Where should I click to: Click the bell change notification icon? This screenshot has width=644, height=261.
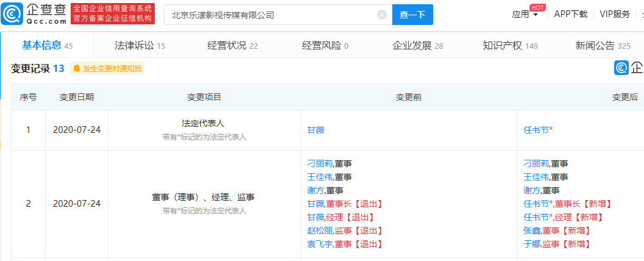(x=77, y=69)
